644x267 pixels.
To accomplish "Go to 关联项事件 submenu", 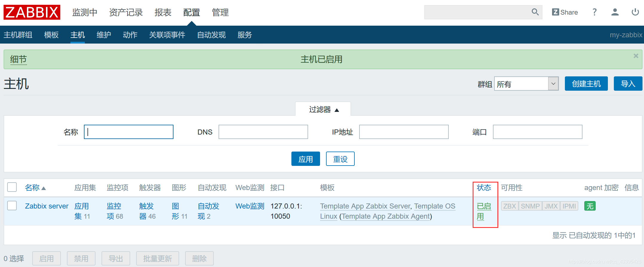I will (167, 35).
